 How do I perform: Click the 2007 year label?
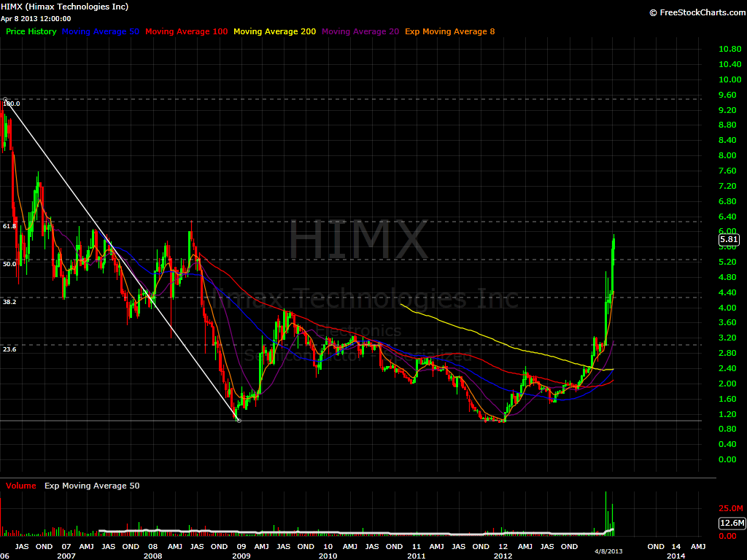[66, 556]
